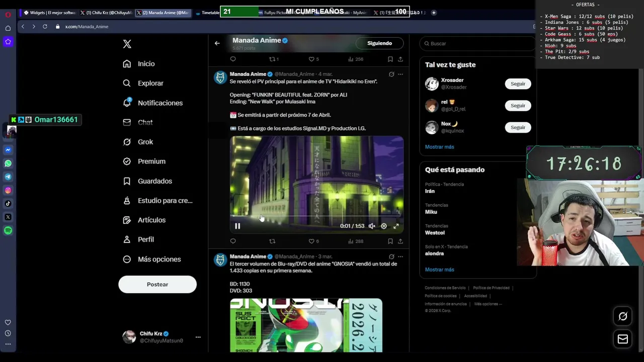Reload the page in browser toolbar
Viewport: 644px width, 362px height.
[45, 27]
